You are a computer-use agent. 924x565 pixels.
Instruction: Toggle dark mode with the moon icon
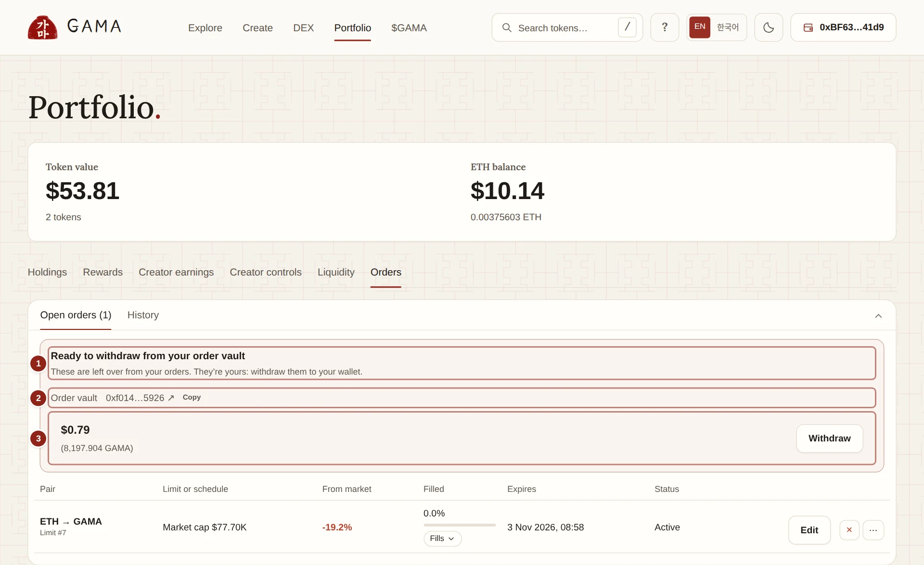click(x=769, y=27)
